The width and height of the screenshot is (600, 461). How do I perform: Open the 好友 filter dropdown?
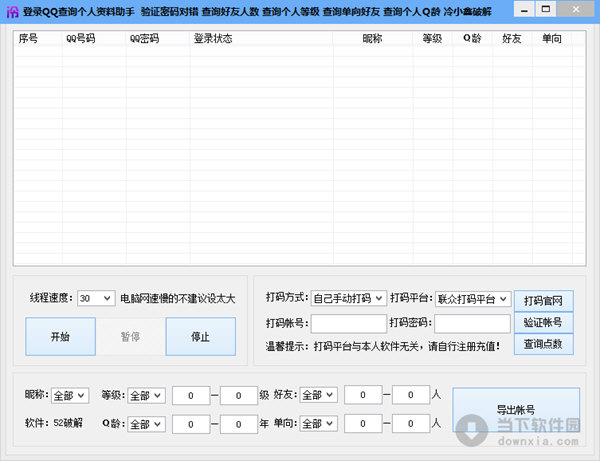click(x=319, y=395)
